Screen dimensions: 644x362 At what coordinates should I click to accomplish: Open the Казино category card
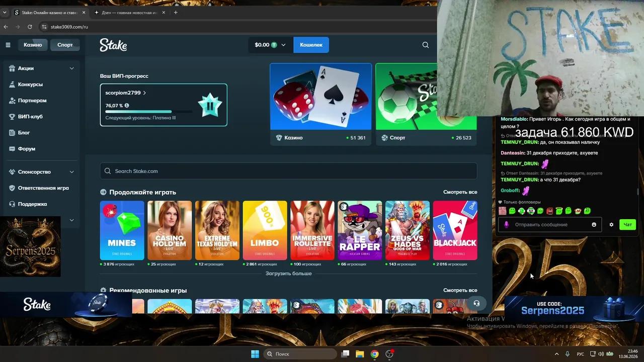pyautogui.click(x=321, y=104)
